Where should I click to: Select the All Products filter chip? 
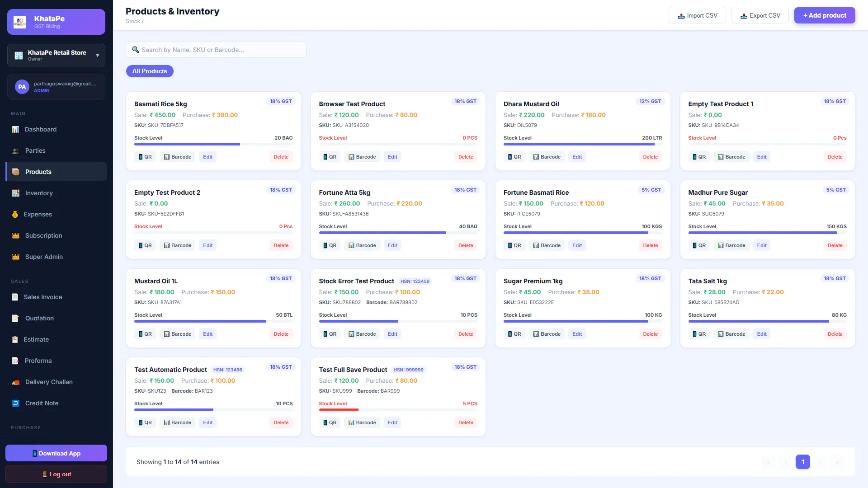tap(150, 71)
